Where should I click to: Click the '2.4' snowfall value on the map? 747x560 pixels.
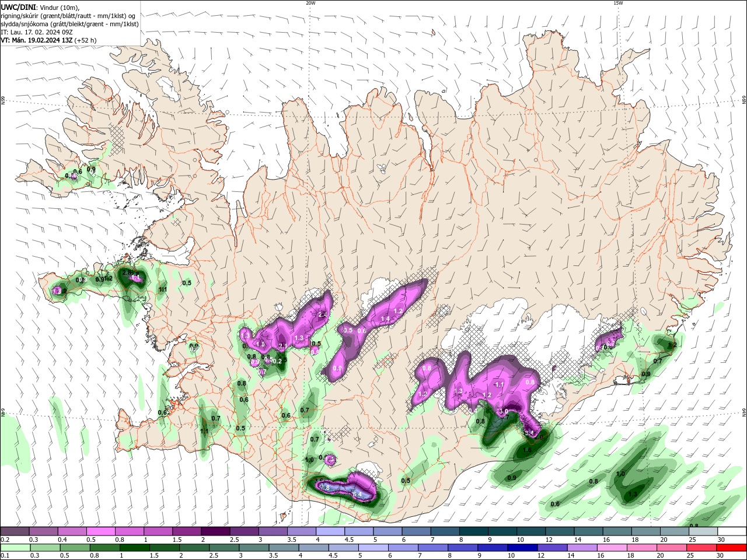(323, 314)
